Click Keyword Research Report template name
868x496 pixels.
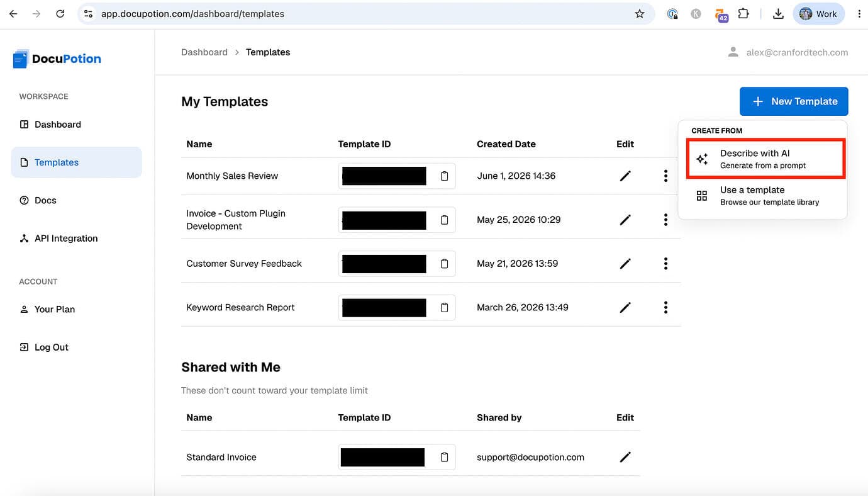point(240,308)
